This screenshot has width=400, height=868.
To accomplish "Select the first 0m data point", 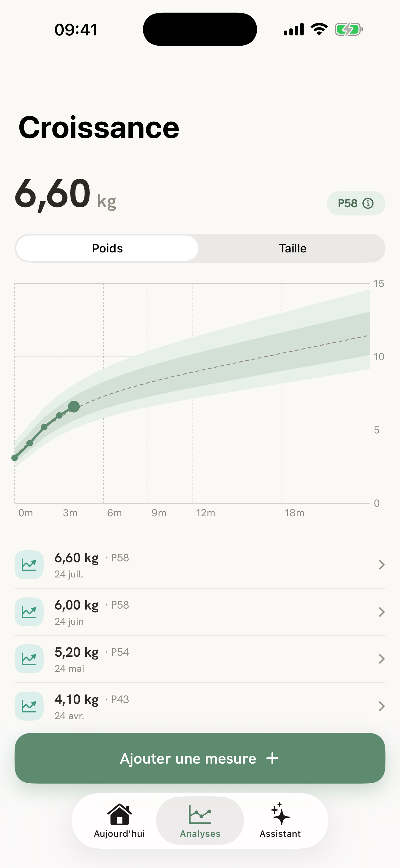I will coord(15,458).
